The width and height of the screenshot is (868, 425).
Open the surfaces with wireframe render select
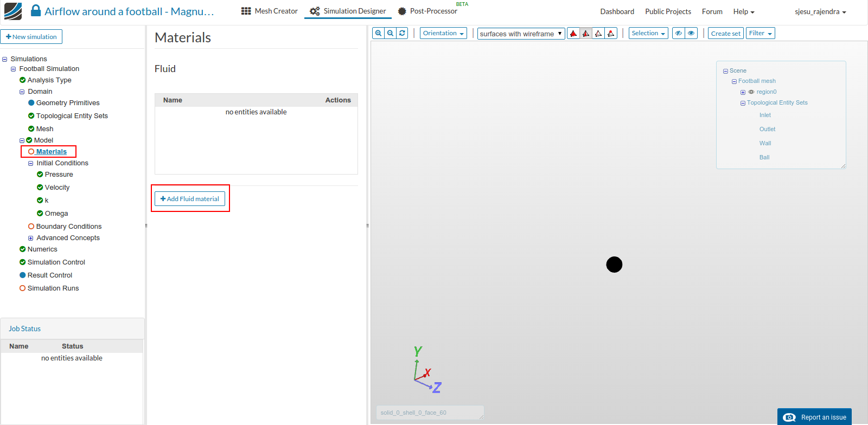pyautogui.click(x=521, y=34)
